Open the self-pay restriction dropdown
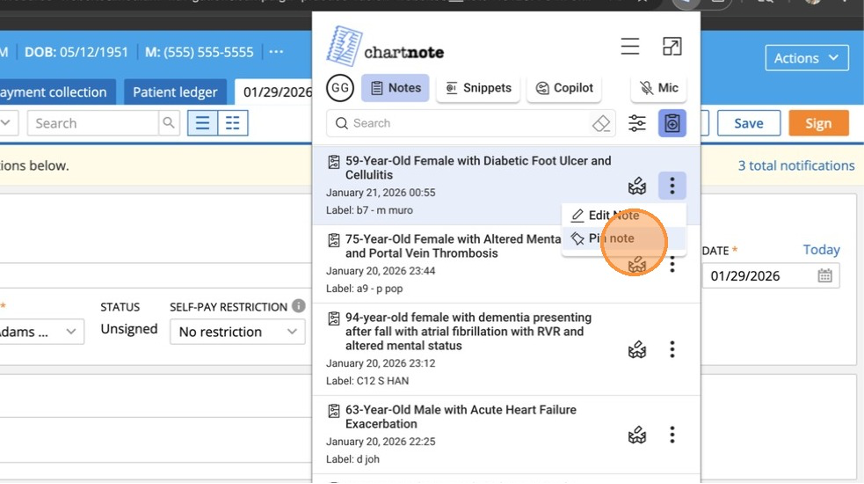The width and height of the screenshot is (864, 484). [238, 332]
